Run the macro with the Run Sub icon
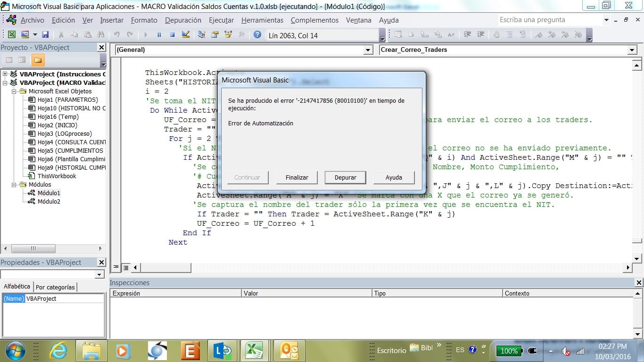 (x=145, y=35)
